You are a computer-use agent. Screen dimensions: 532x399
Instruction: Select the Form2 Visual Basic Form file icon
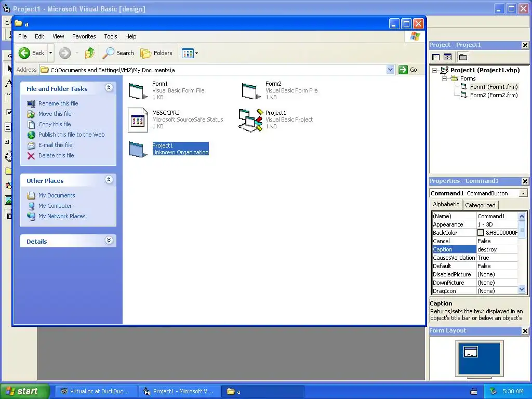251,91
